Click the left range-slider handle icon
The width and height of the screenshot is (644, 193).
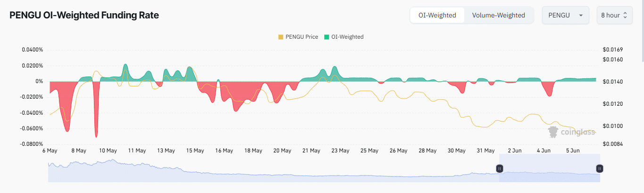pyautogui.click(x=499, y=168)
